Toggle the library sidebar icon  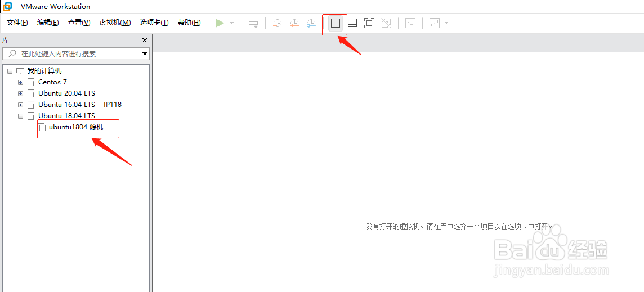pos(336,23)
